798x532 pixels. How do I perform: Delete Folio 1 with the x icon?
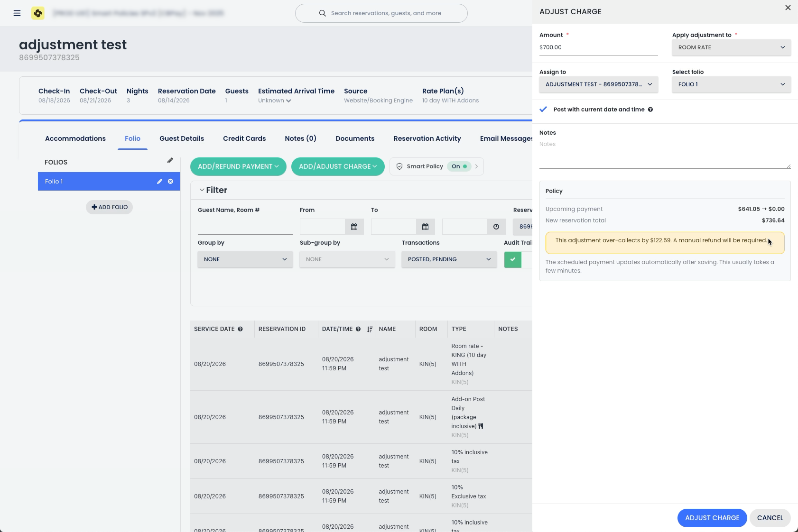pos(171,182)
